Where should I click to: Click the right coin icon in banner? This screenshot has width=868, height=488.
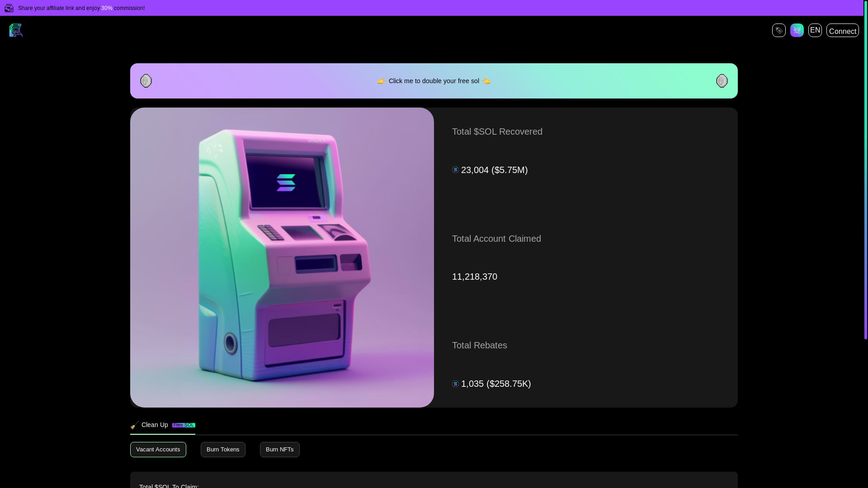click(x=722, y=81)
